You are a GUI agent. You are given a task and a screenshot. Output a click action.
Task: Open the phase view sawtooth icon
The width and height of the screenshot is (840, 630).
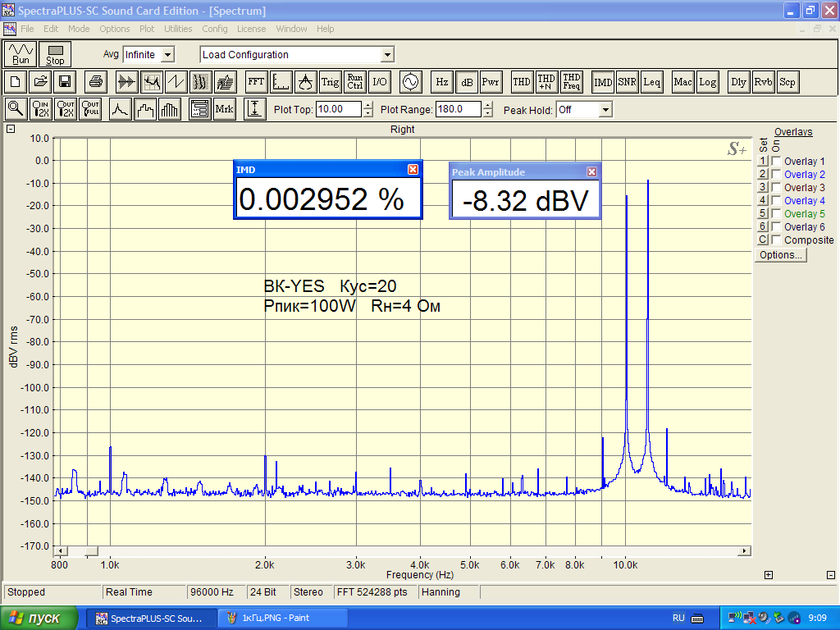pyautogui.click(x=176, y=82)
